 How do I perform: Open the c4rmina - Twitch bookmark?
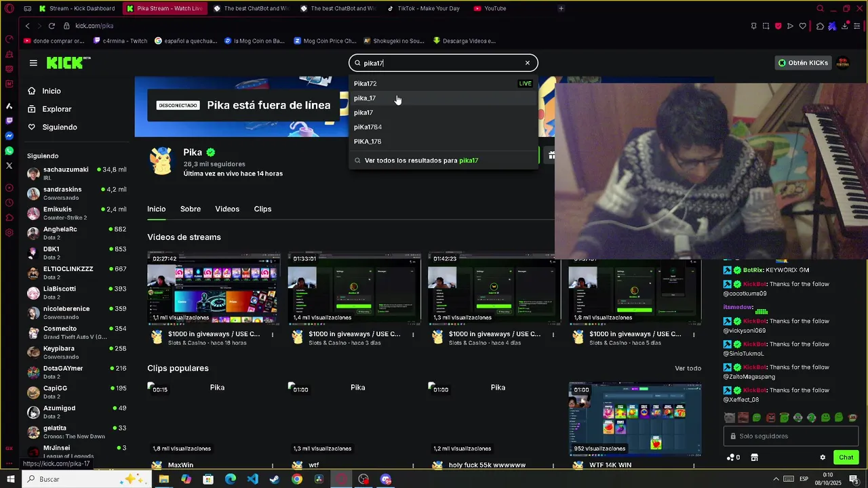120,41
